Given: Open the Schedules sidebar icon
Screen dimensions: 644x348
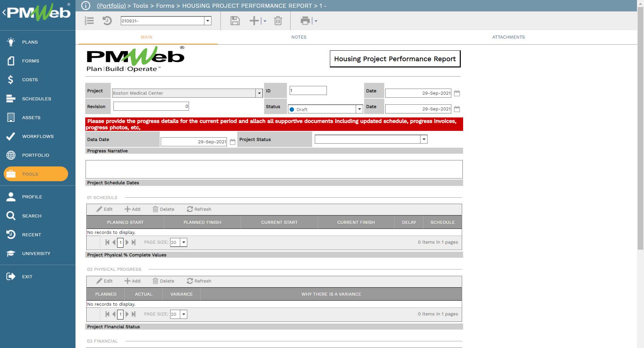Looking at the screenshot, I should coord(11,99).
